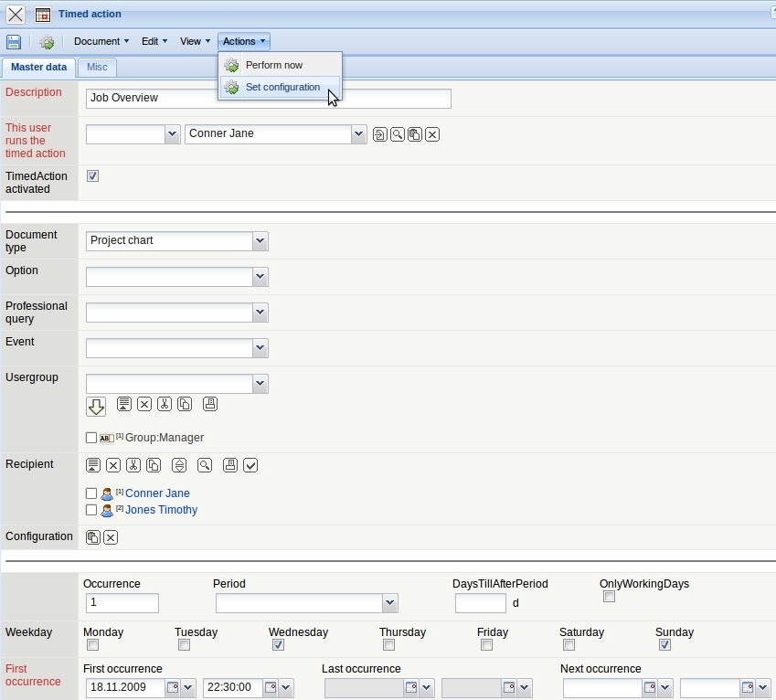
Task: Click the green down-arrow add button under Usergroup
Action: (96, 406)
